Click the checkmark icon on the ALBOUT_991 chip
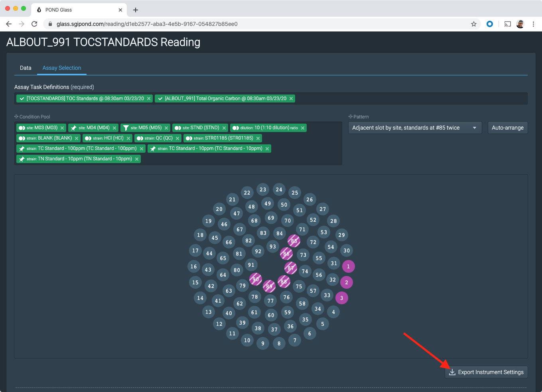The width and height of the screenshot is (542, 392). point(160,98)
